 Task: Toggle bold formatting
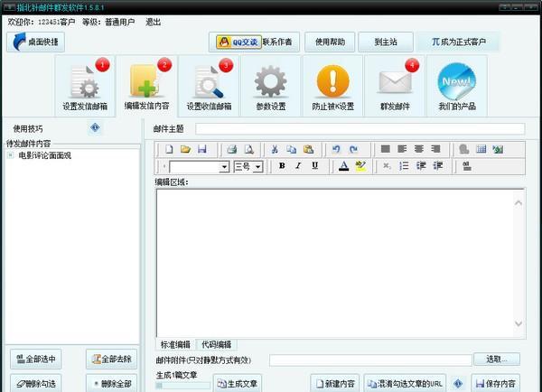click(x=282, y=165)
